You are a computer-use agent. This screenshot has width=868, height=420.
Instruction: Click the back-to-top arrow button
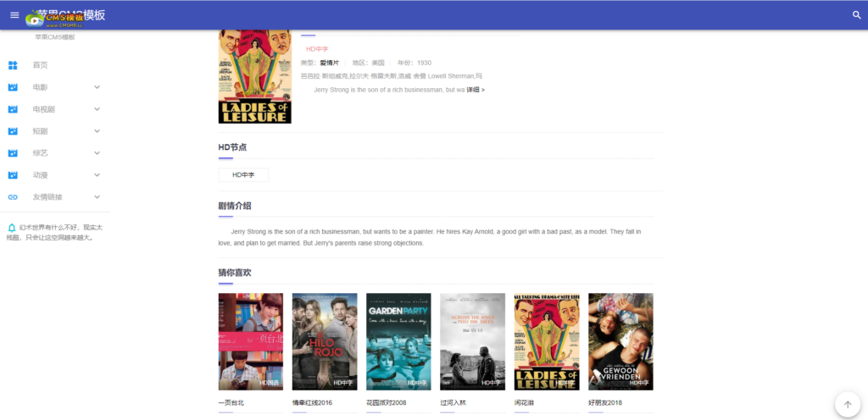[x=848, y=405]
